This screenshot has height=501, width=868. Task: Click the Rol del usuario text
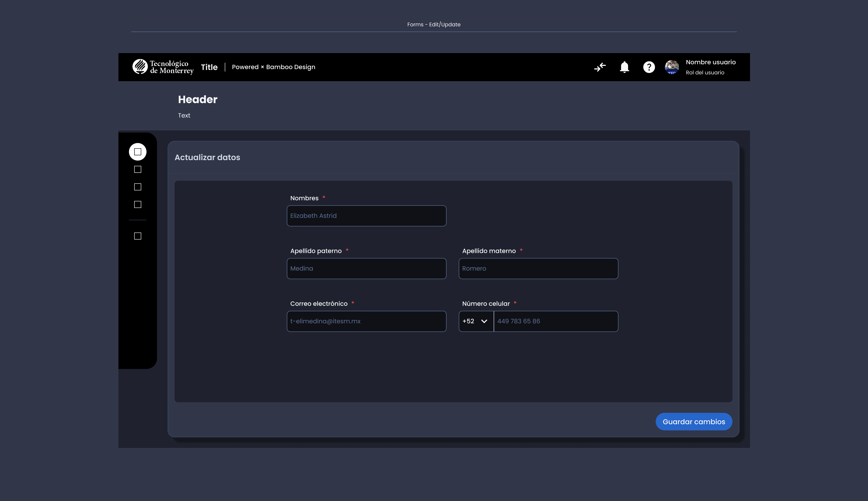705,73
